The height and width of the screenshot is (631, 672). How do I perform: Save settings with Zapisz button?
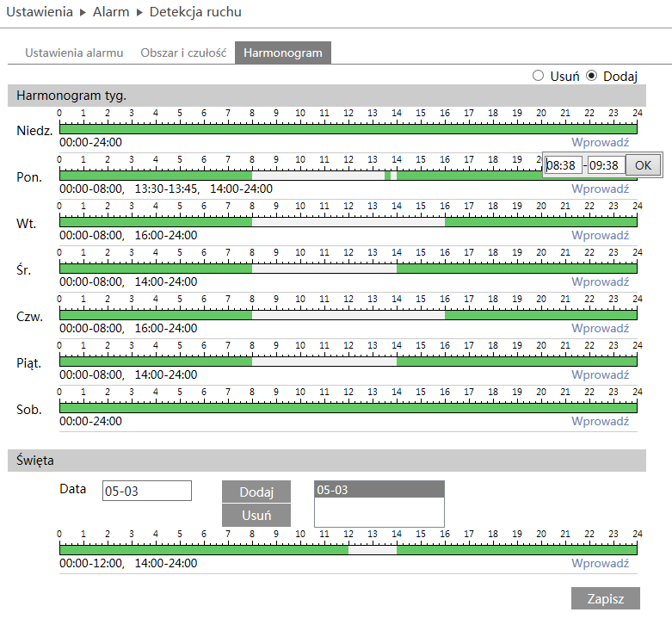pos(606,598)
